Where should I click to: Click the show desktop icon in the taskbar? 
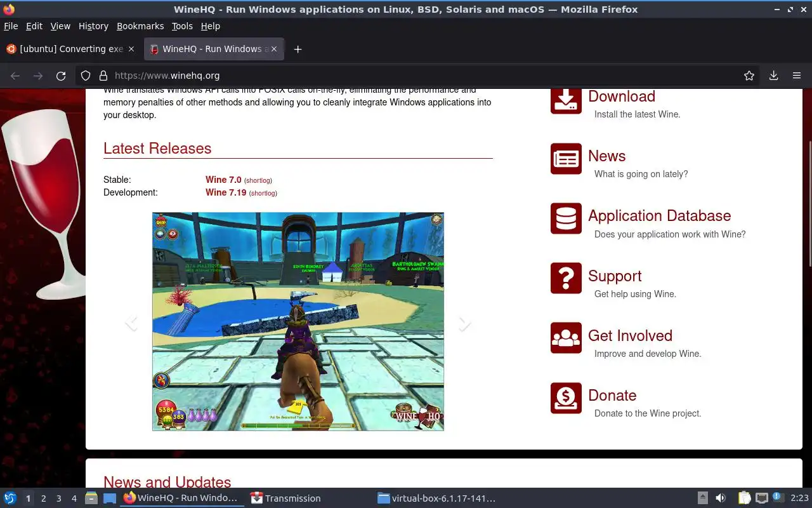(x=110, y=498)
